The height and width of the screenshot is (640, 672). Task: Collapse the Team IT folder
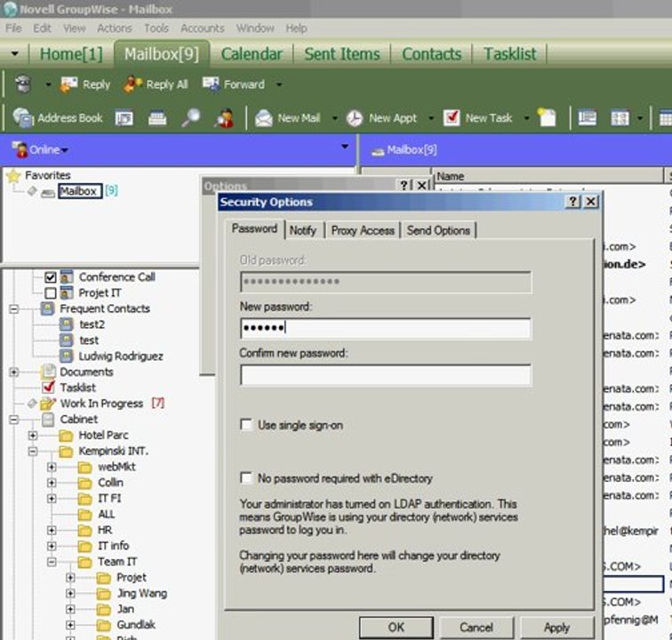pyautogui.click(x=52, y=562)
